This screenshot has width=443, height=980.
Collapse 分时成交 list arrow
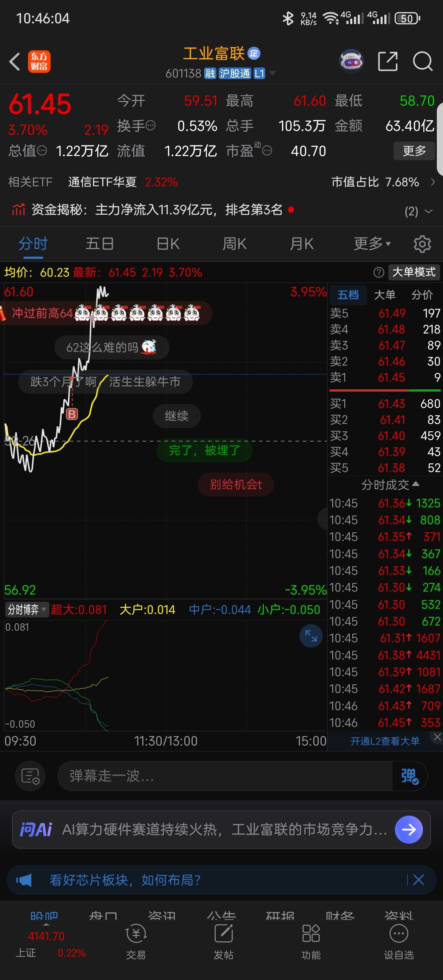415,484
